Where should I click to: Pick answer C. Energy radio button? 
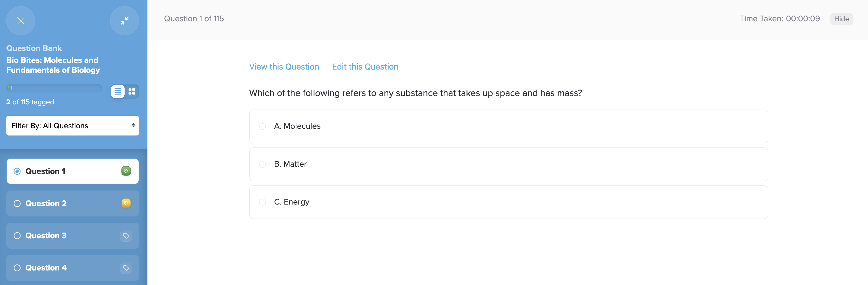[262, 202]
